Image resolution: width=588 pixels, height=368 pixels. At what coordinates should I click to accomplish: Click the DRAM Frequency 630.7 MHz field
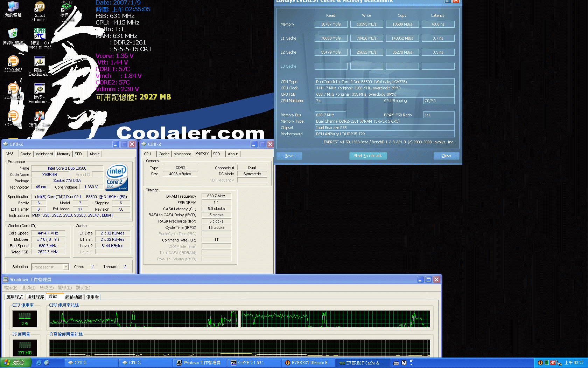[x=216, y=196]
